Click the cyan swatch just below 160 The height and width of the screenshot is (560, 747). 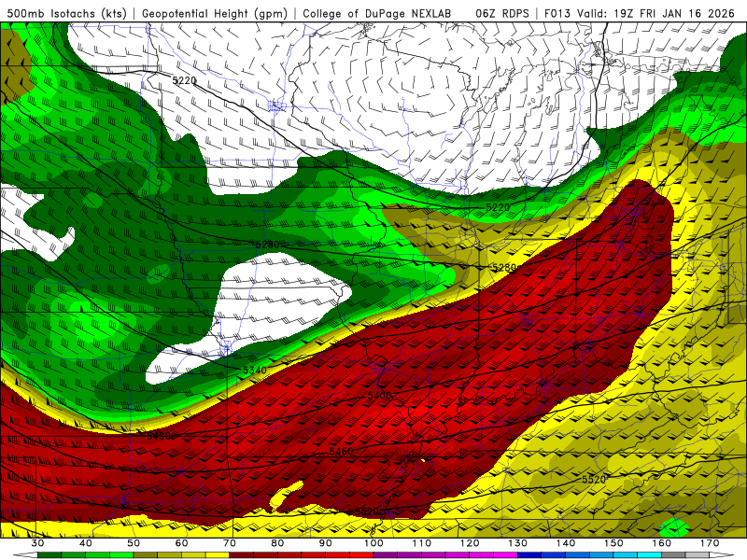(x=649, y=554)
